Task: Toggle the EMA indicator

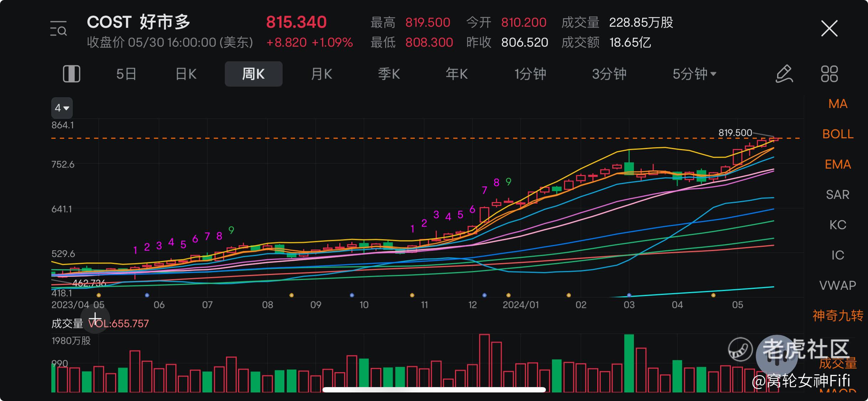Action: click(838, 164)
